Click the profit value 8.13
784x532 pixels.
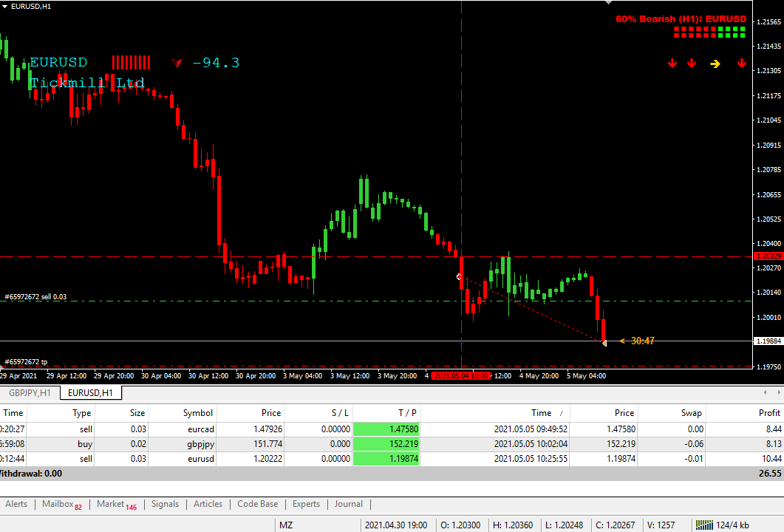click(x=774, y=444)
